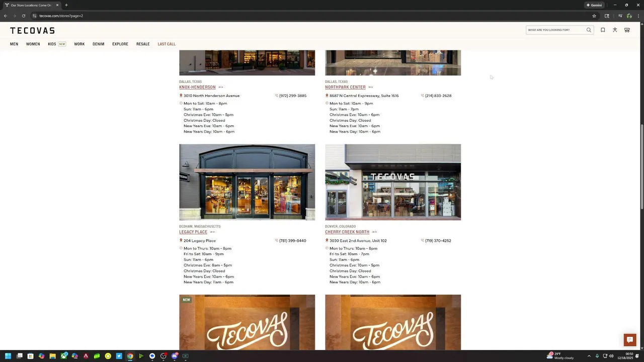Show hidden system tray icons chevron

pos(589,356)
